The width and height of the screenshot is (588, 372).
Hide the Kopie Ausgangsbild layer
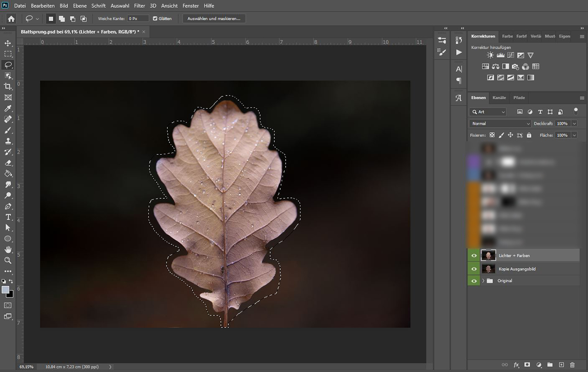474,269
